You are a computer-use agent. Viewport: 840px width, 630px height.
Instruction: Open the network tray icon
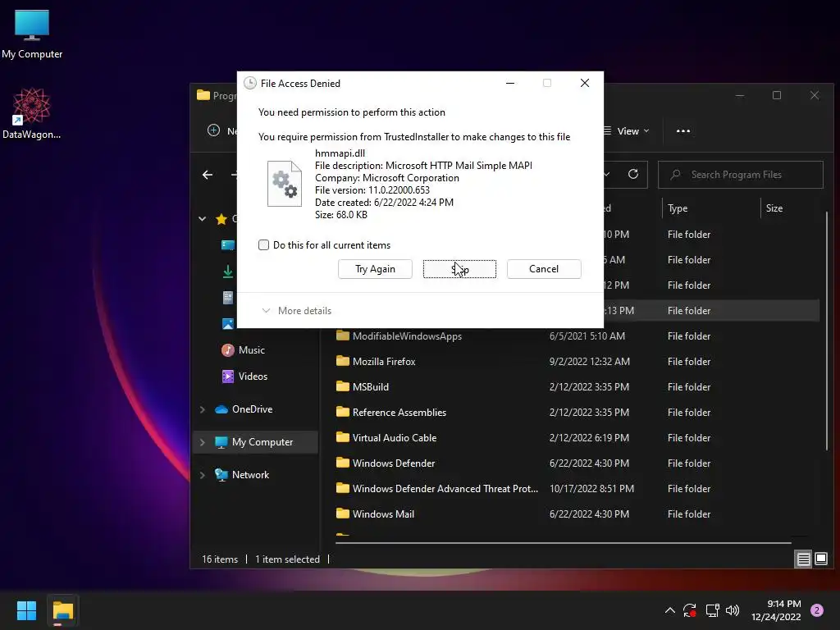click(712, 610)
